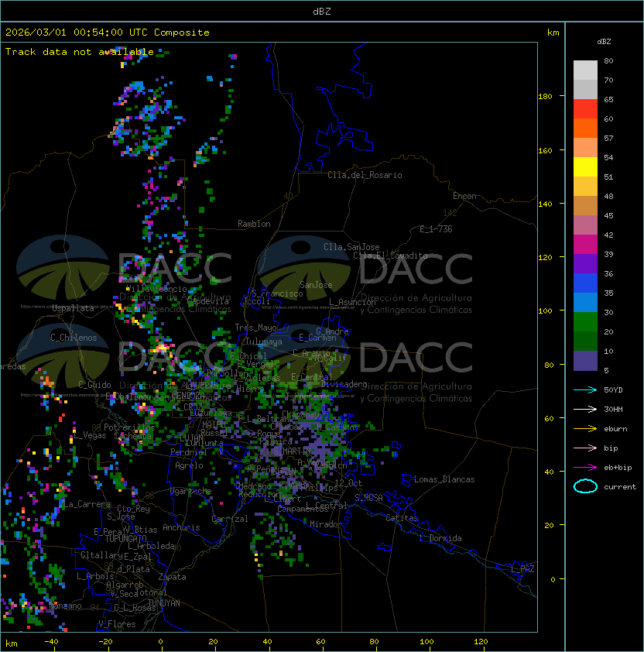Click the 'Ugarteche' map label

(190, 491)
